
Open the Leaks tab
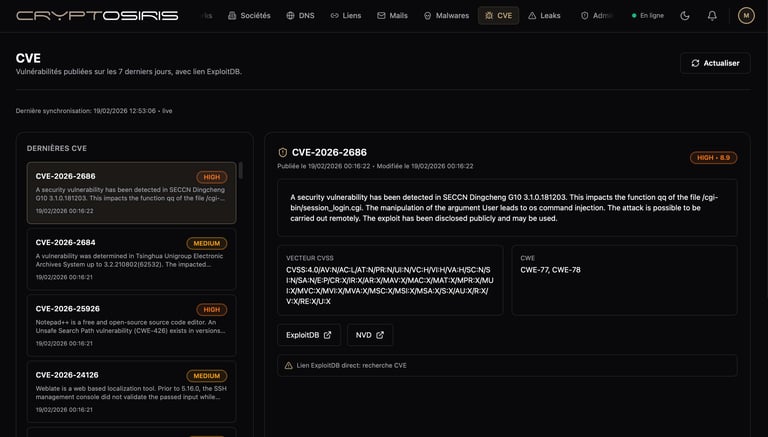pos(544,16)
